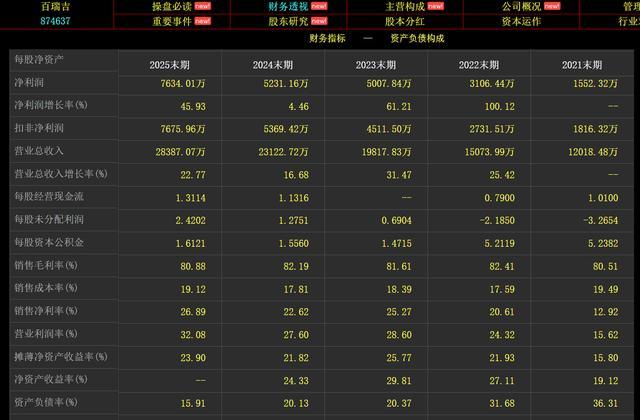640x420 pixels.
Task: Click the new badge beside 重要事件
Action: (x=202, y=21)
